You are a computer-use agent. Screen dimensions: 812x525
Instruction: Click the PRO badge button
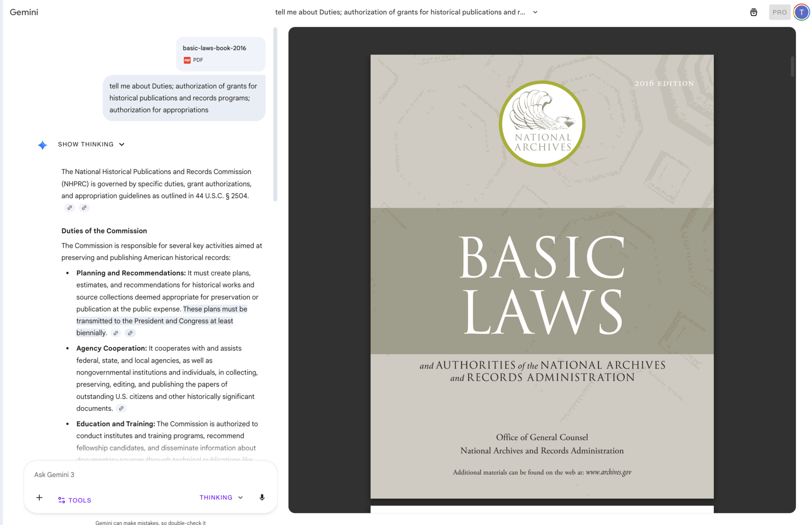pyautogui.click(x=779, y=12)
